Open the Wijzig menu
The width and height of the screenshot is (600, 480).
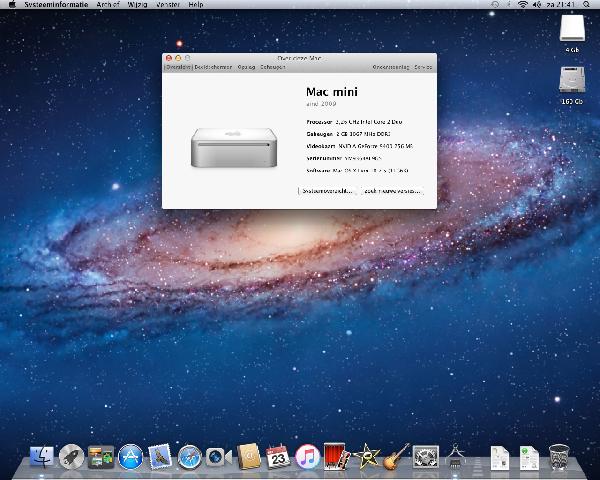tap(137, 4)
